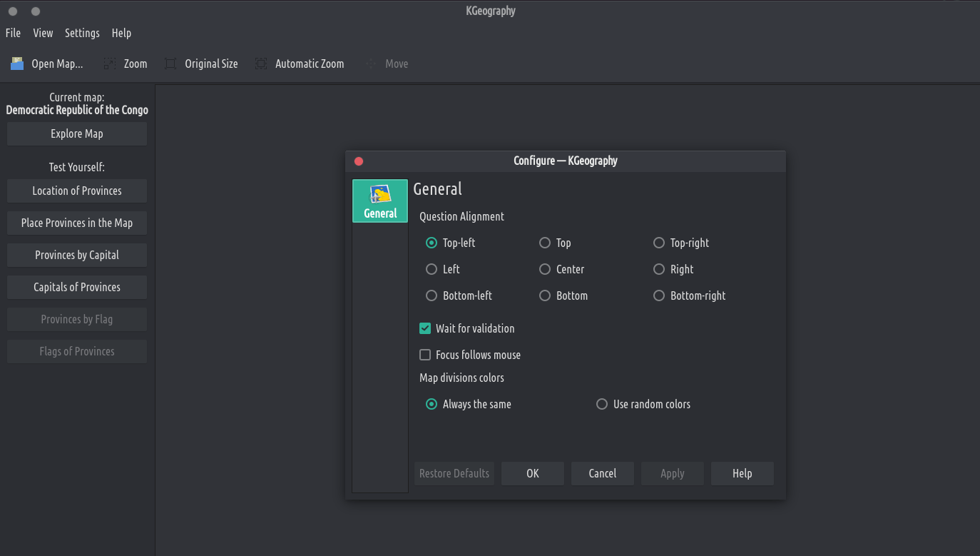The width and height of the screenshot is (980, 556).
Task: Open the Settings menu
Action: point(82,33)
